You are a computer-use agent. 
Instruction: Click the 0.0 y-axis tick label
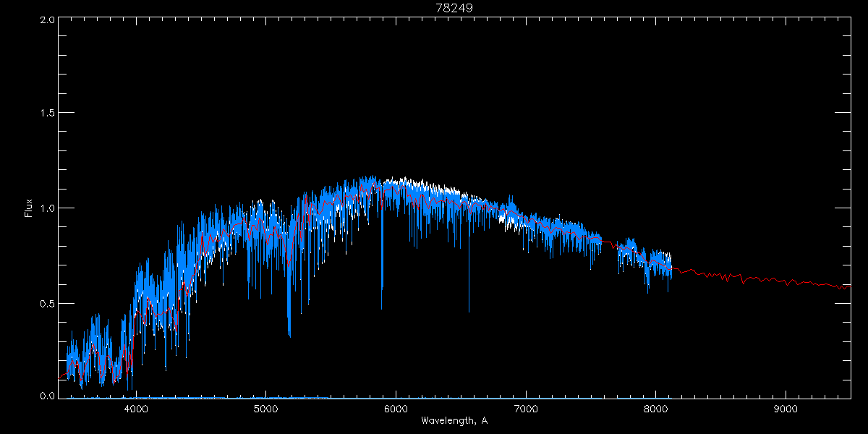pos(46,396)
